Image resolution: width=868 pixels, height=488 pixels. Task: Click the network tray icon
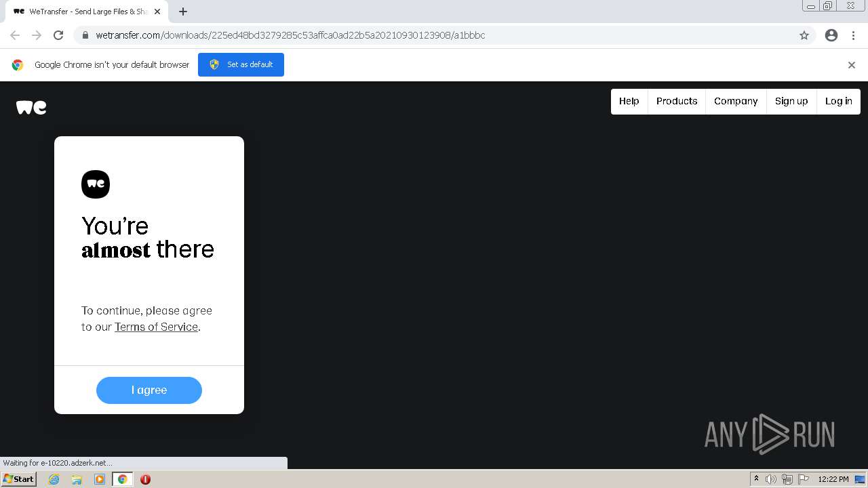tap(787, 479)
